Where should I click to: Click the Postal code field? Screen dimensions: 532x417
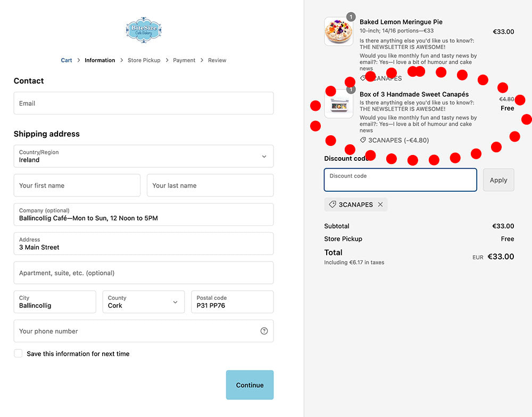(232, 302)
